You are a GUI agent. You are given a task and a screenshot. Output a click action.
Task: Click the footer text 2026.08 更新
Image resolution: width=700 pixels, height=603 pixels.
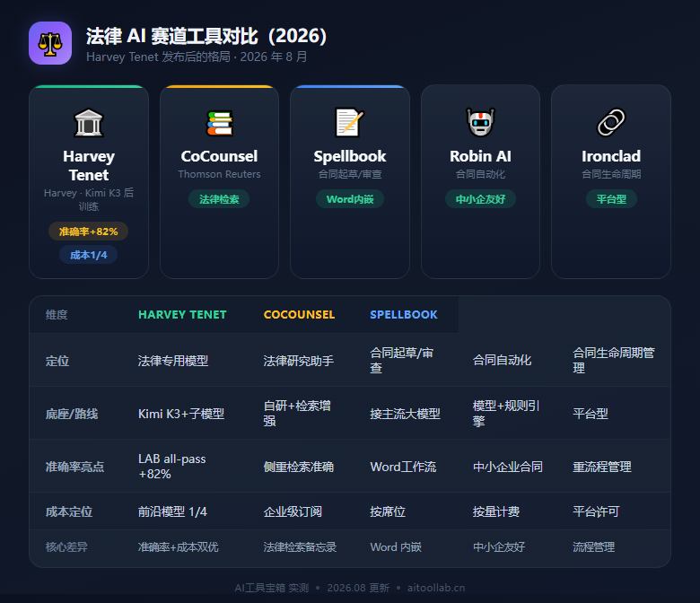pyautogui.click(x=358, y=588)
